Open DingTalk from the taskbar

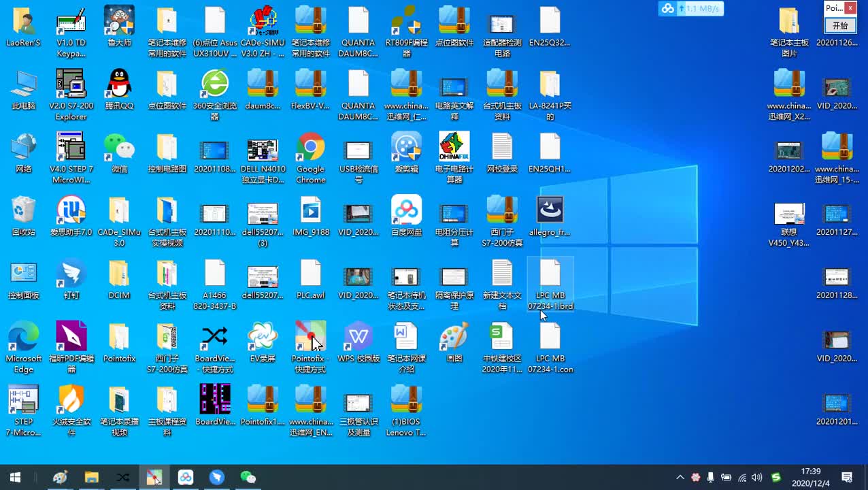pyautogui.click(x=216, y=477)
